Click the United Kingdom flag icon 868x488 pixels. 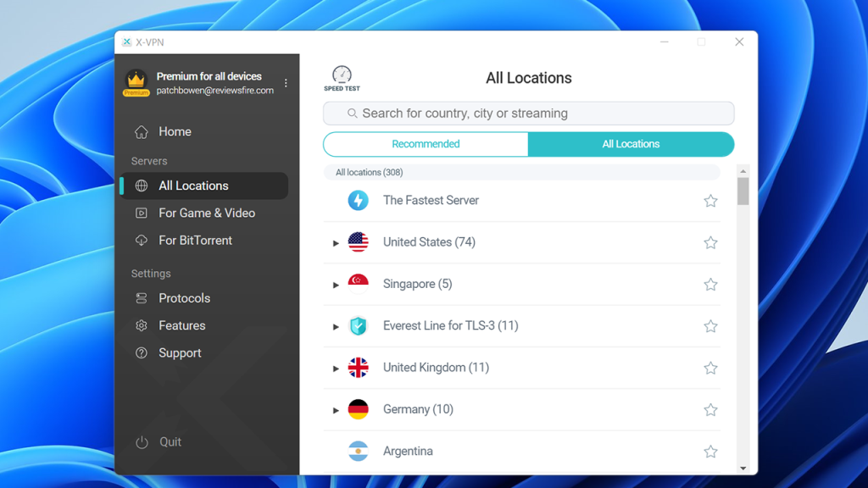pyautogui.click(x=359, y=368)
